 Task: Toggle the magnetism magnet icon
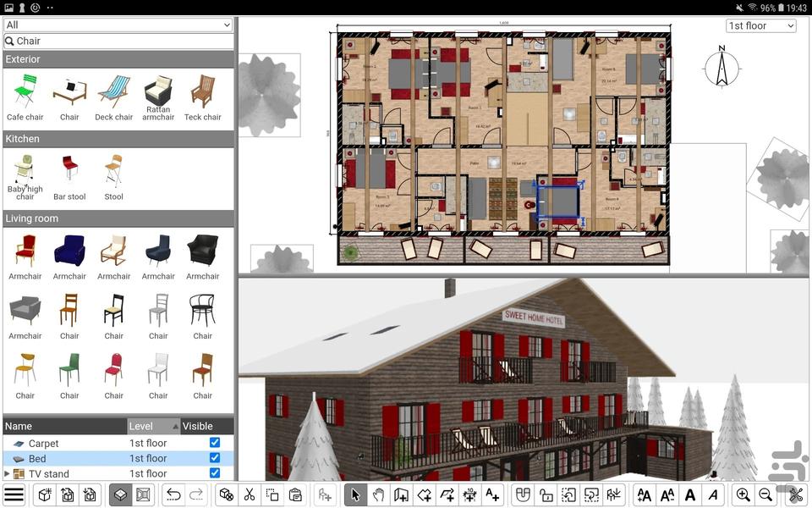[x=524, y=494]
